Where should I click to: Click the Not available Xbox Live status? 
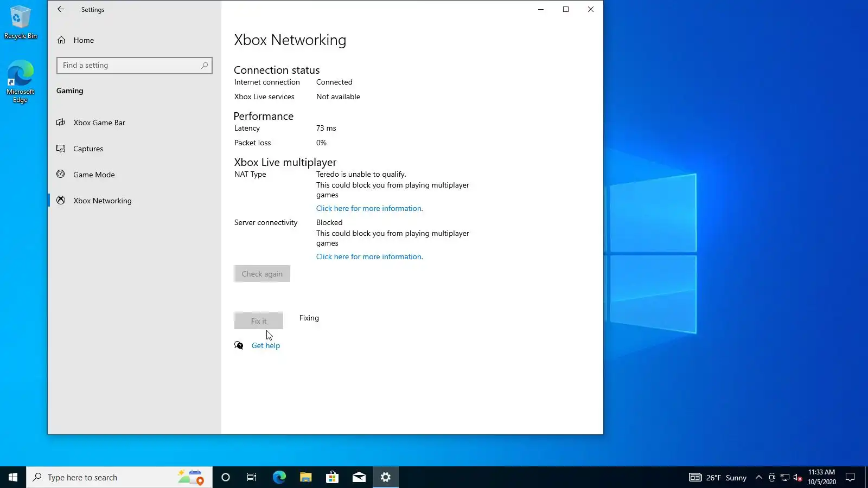pos(338,97)
